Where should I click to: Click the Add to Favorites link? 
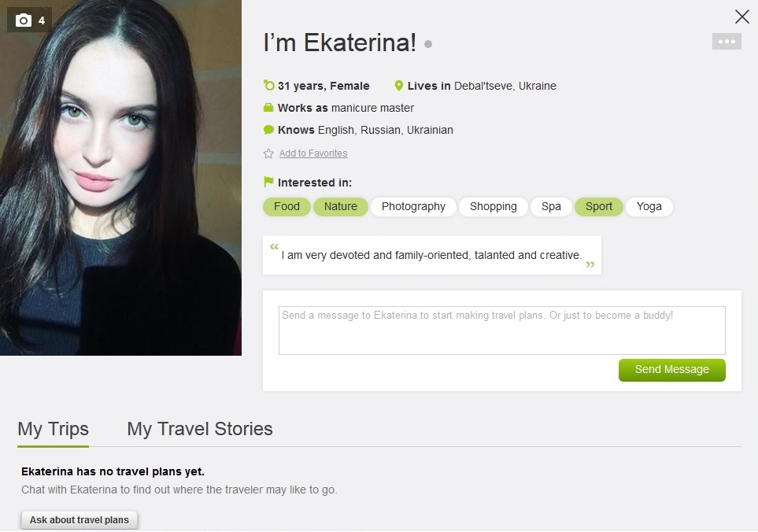click(x=313, y=153)
